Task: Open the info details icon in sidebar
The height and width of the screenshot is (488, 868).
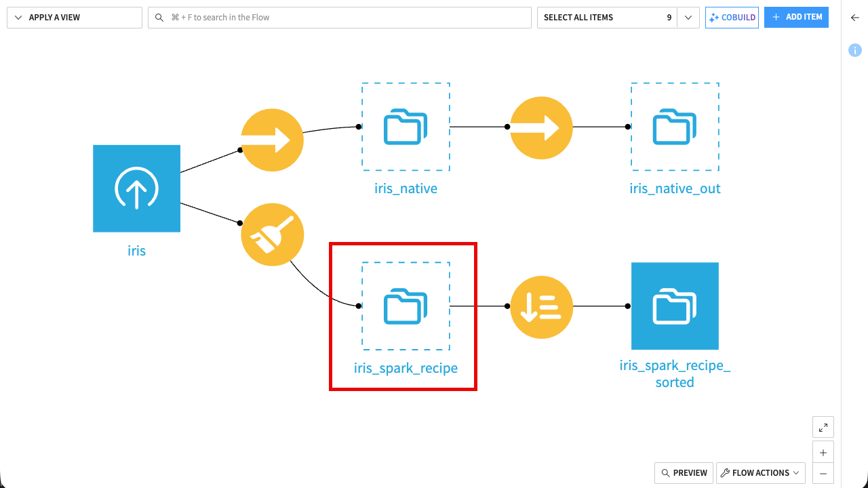Action: [x=855, y=50]
